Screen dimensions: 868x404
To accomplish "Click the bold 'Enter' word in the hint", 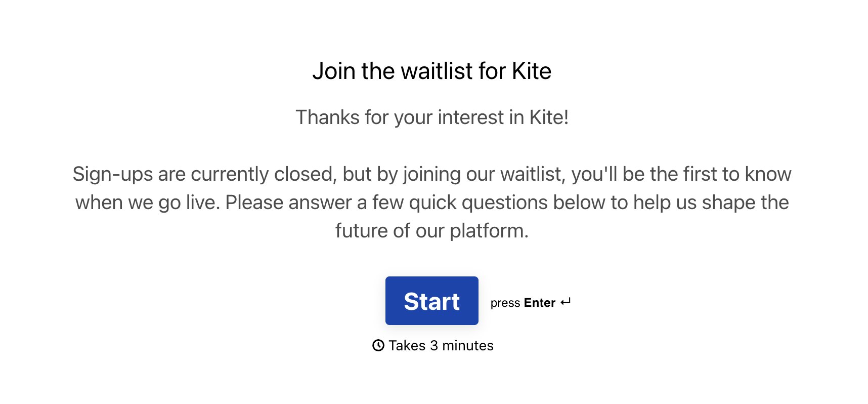I will pos(540,303).
